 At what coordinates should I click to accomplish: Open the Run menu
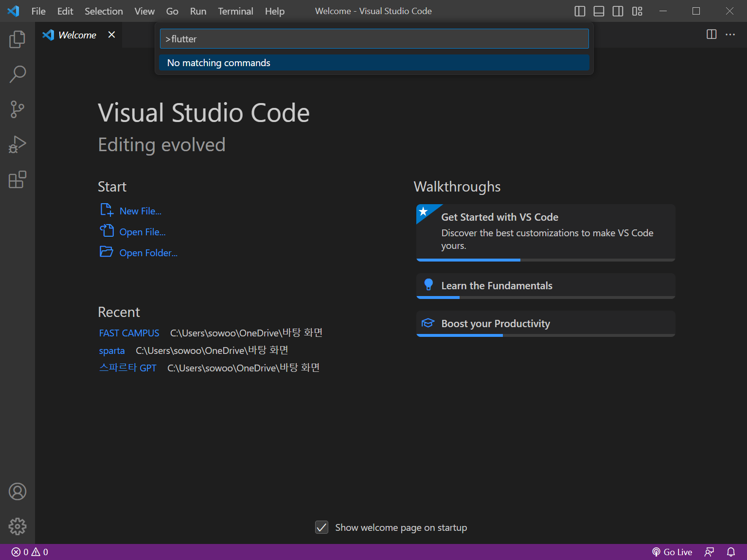pyautogui.click(x=198, y=11)
